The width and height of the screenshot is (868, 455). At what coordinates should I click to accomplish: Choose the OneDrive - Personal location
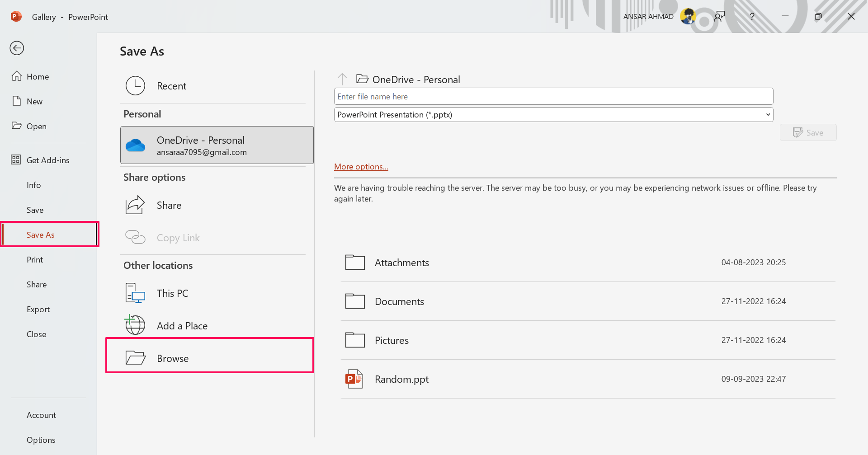tap(217, 145)
